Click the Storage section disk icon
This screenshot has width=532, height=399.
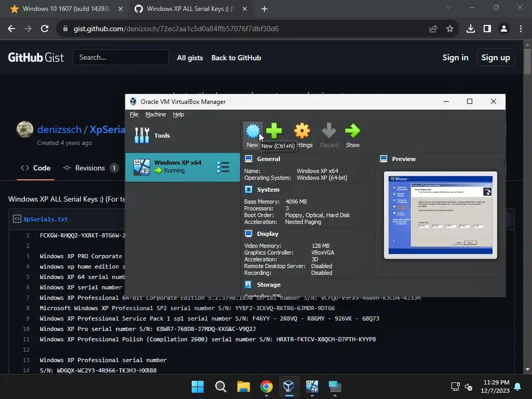coord(248,285)
